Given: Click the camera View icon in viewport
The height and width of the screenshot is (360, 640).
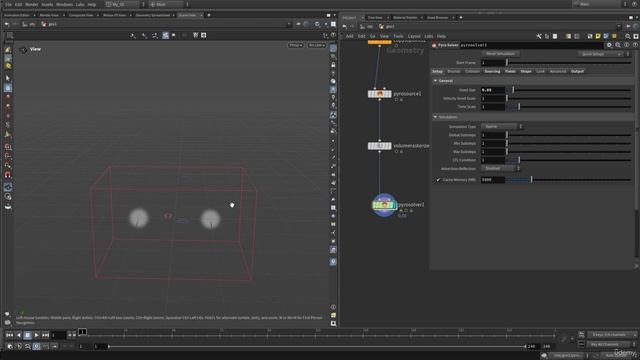Looking at the screenshot, I should coord(24,50).
